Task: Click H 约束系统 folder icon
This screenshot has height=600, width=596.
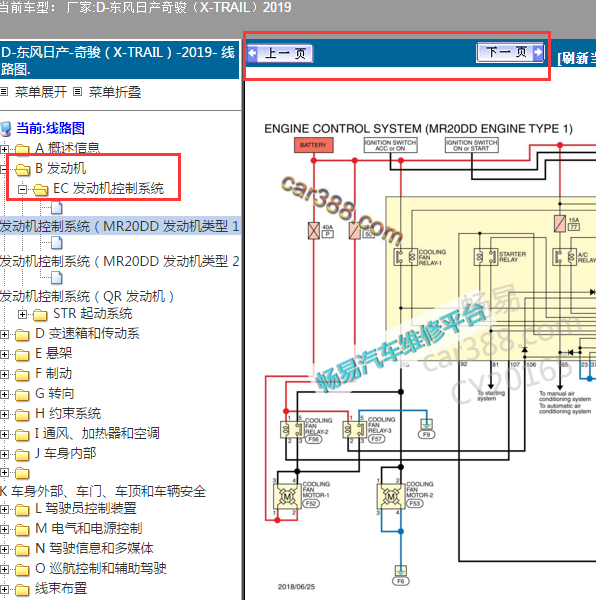Action: click(x=22, y=415)
